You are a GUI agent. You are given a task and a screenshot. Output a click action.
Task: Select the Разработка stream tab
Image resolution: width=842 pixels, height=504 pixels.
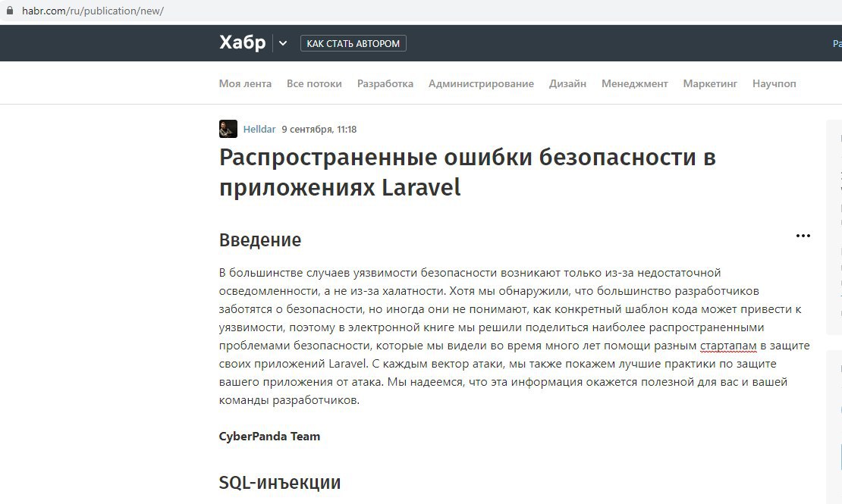point(385,83)
